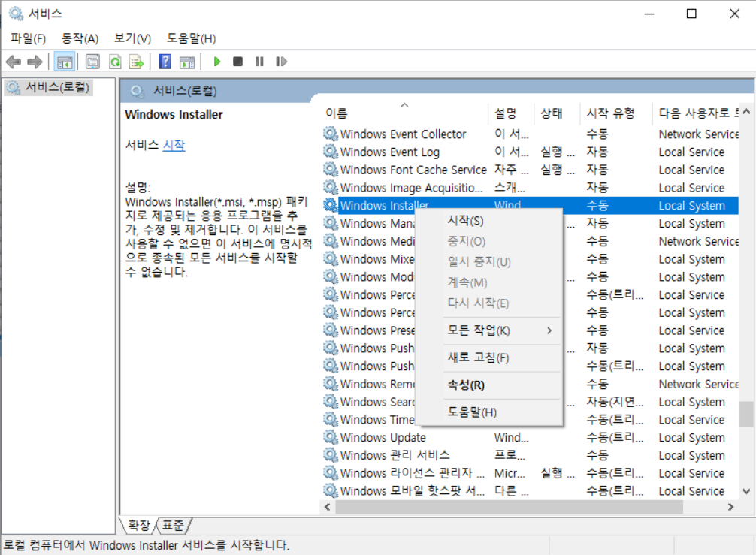Click the gear icon of Windows 관리 서비스

[x=330, y=455]
